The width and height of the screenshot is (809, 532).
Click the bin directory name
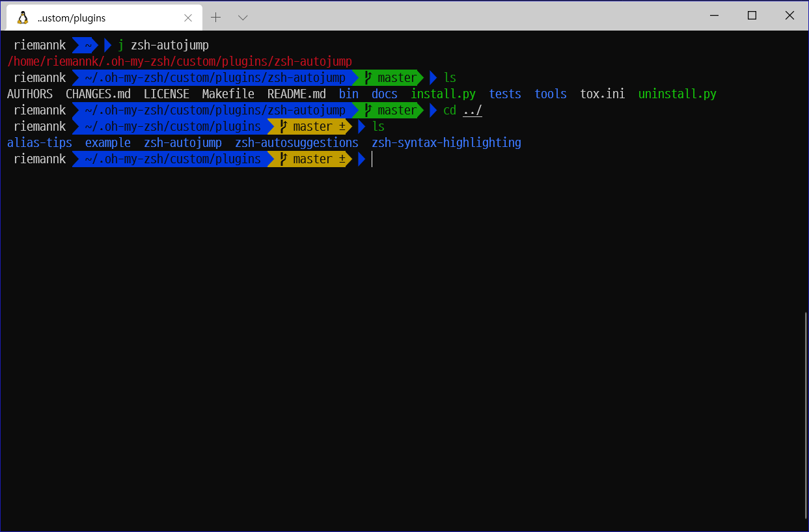coord(349,94)
